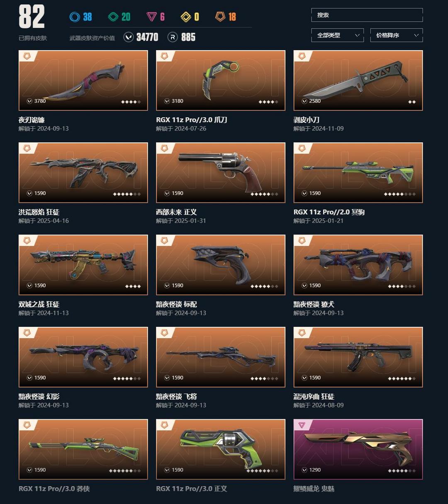
Task: Click into the 搜索 search field
Action: pyautogui.click(x=367, y=15)
